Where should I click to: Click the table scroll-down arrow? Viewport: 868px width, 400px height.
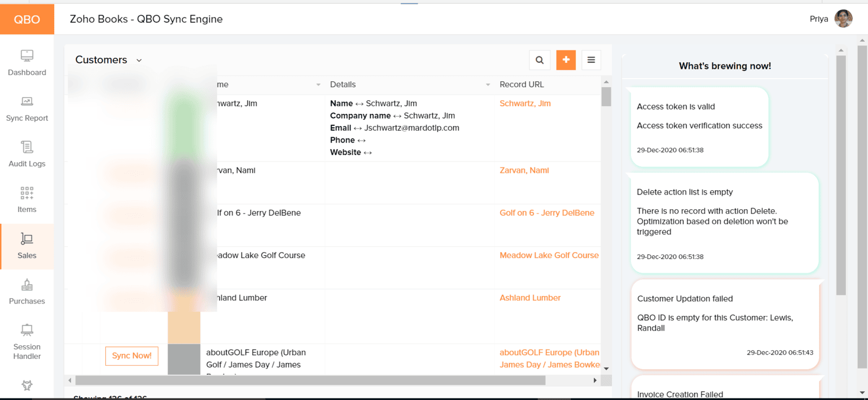(606, 369)
